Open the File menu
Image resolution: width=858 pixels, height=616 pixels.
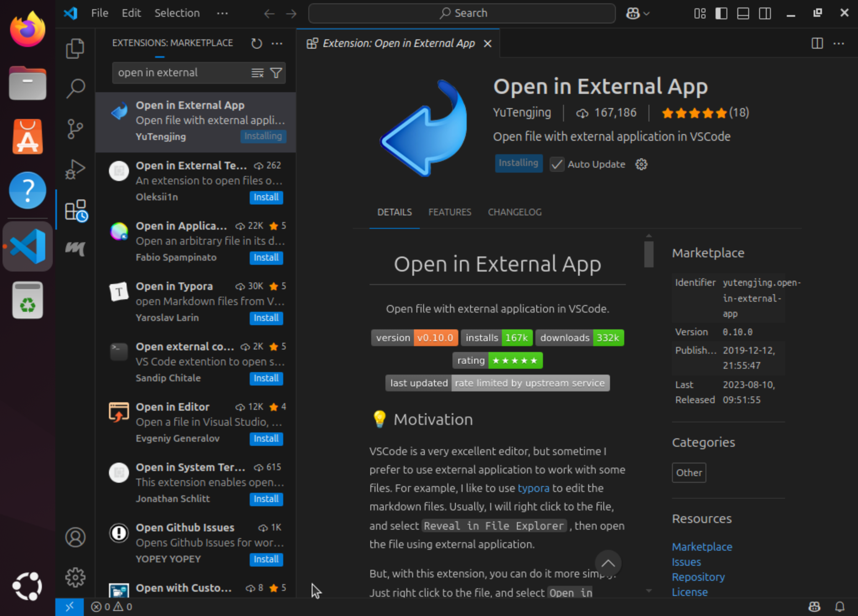tap(100, 13)
